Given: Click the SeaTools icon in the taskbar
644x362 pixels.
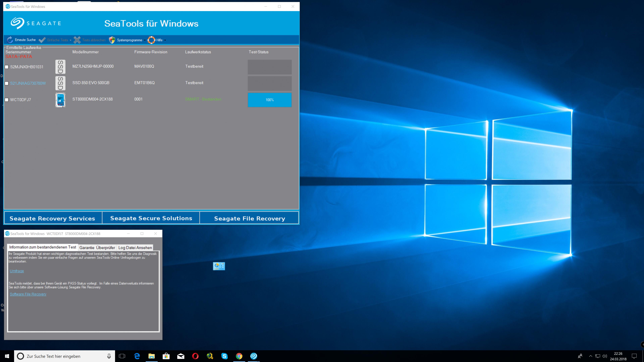Looking at the screenshot, I should (x=253, y=356).
